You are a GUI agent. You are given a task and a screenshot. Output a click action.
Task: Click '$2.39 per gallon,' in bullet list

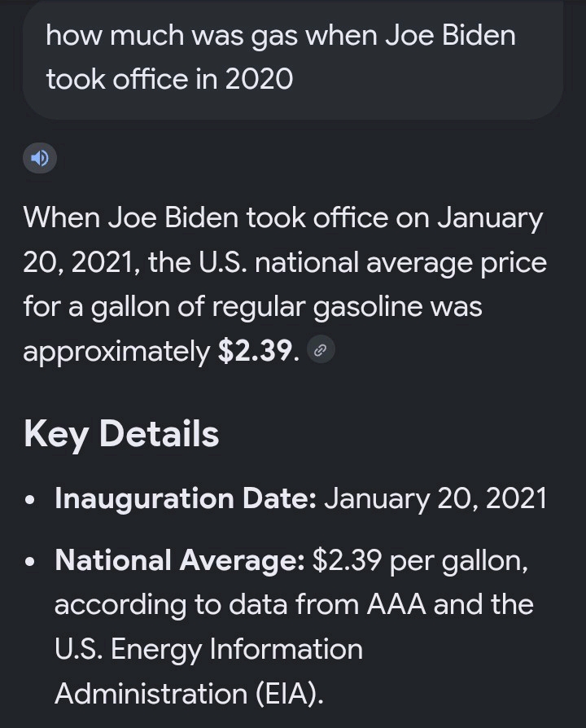[420, 561]
